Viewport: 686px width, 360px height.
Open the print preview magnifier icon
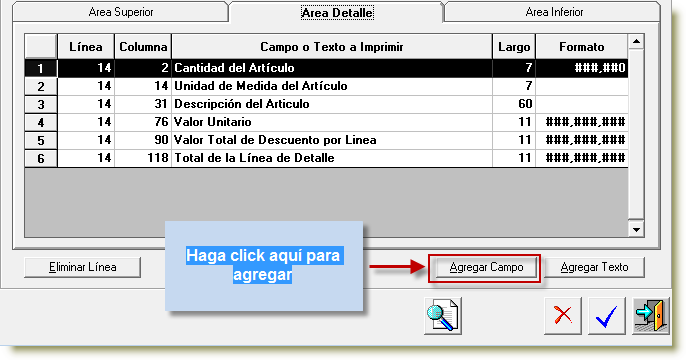[x=443, y=316]
